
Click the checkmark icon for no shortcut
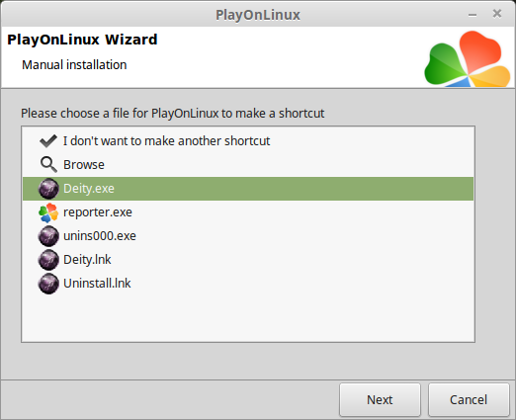pyautogui.click(x=48, y=141)
